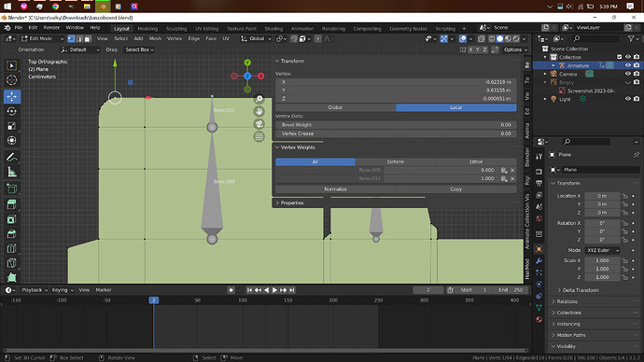Switch to Vertex select mode

tap(71, 38)
